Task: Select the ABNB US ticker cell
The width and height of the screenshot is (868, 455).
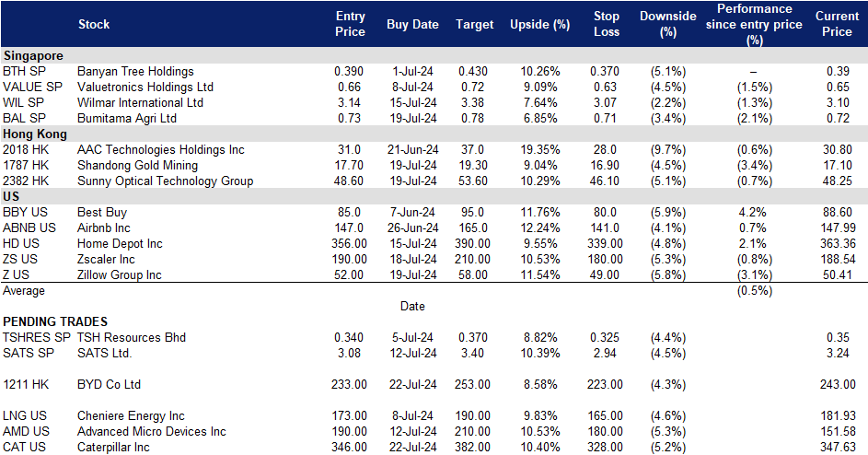Action: coord(29,227)
